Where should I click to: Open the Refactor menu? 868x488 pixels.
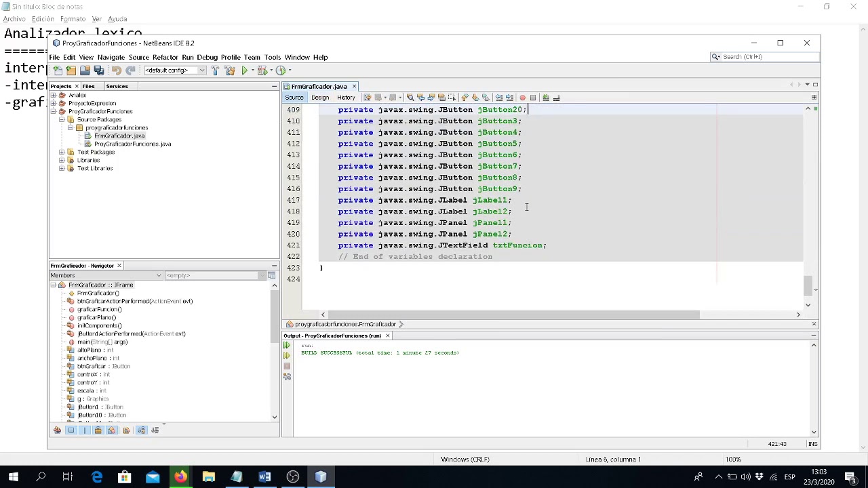(165, 58)
